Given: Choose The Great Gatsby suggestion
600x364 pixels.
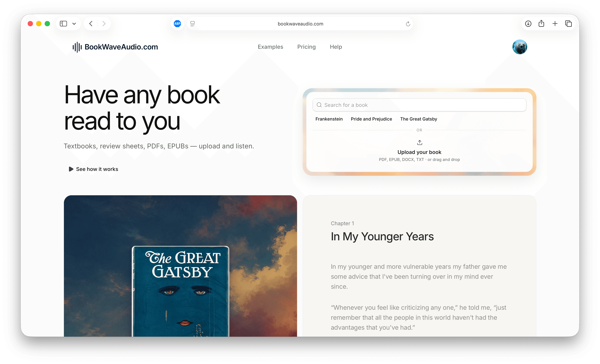Looking at the screenshot, I should coord(418,119).
